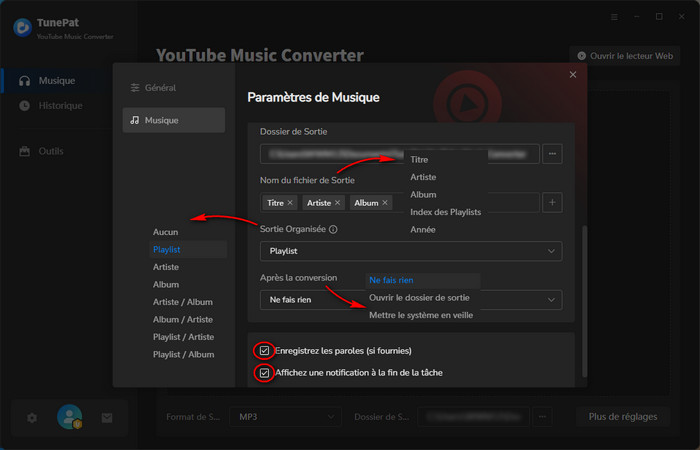Open the Musique section in sidebar
This screenshot has width=700, height=450.
[x=56, y=80]
